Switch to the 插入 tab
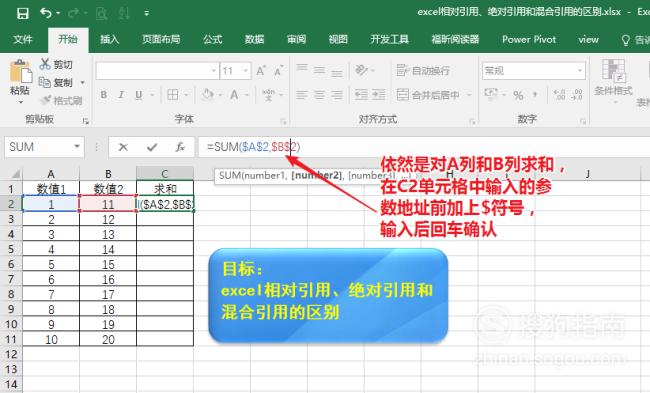Image resolution: width=650 pixels, height=393 pixels. point(109,39)
